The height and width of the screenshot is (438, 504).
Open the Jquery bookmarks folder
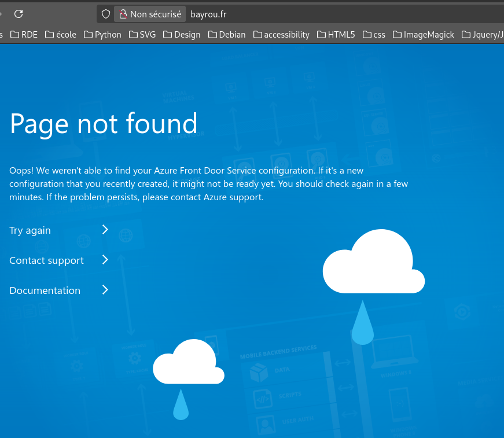click(483, 34)
